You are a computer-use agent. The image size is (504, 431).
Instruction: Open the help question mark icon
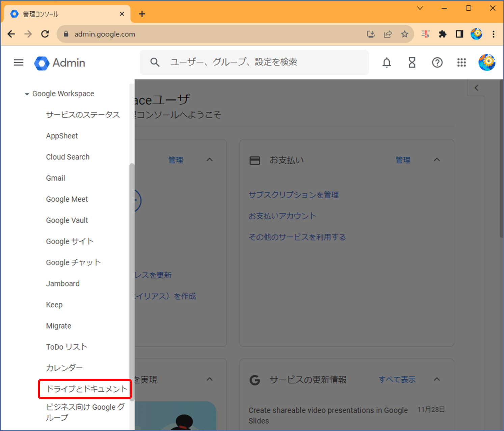437,62
